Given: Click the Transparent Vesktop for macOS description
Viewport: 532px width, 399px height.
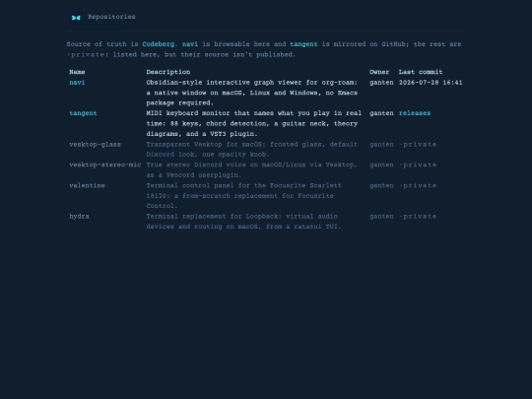Looking at the screenshot, I should pos(252,150).
